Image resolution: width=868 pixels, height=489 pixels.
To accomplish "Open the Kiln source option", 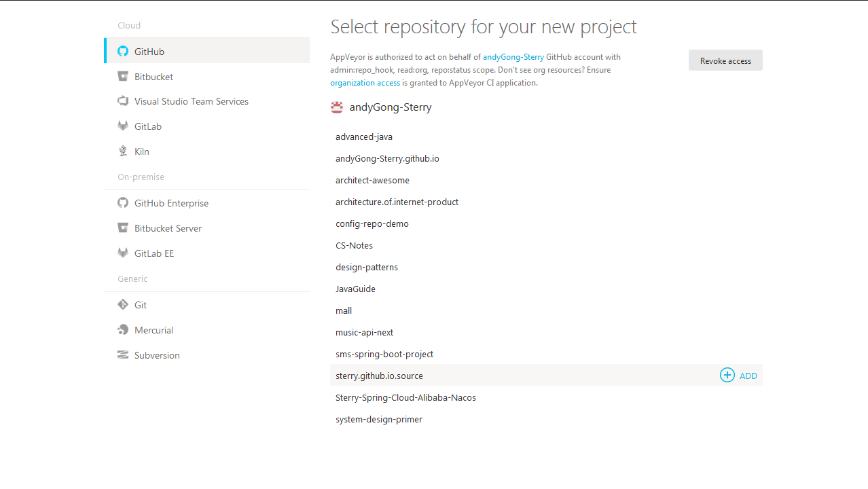I will [x=206, y=151].
